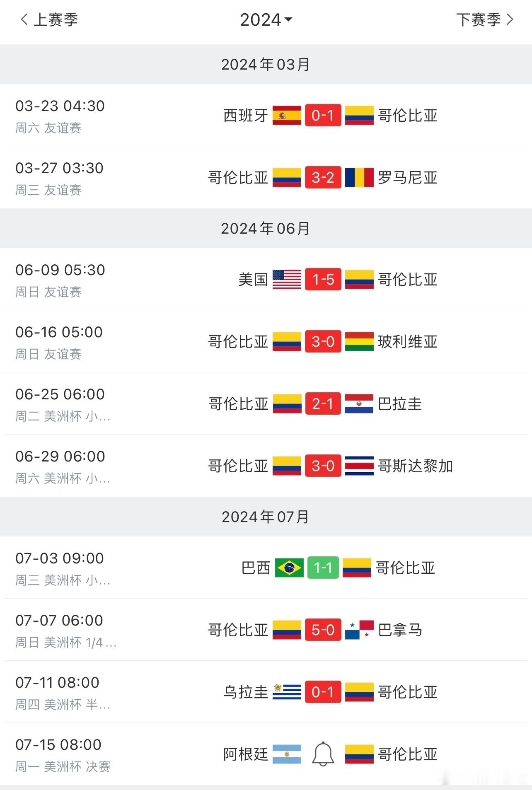Image resolution: width=532 pixels, height=790 pixels.
Task: Open the 5-0 score against Panama
Action: click(x=323, y=630)
